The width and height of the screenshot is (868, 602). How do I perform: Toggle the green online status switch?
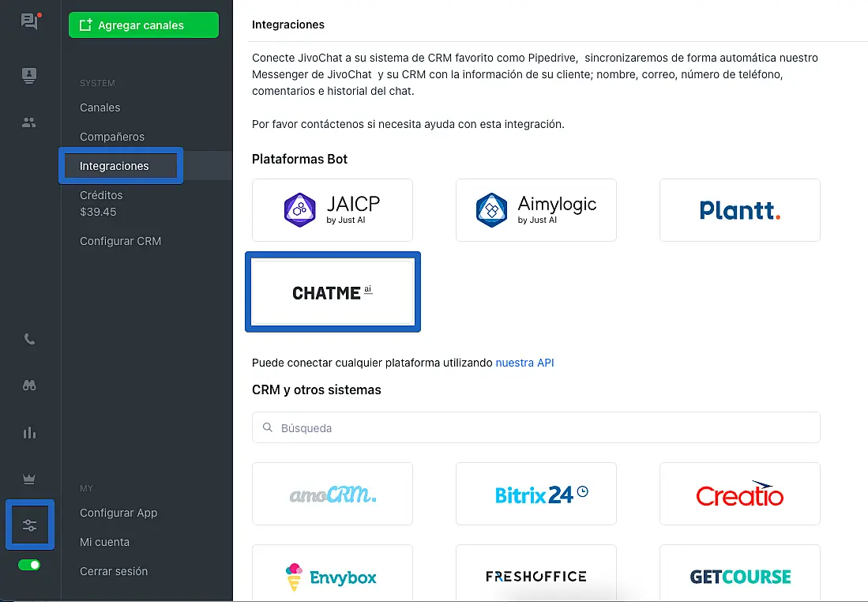[x=30, y=565]
